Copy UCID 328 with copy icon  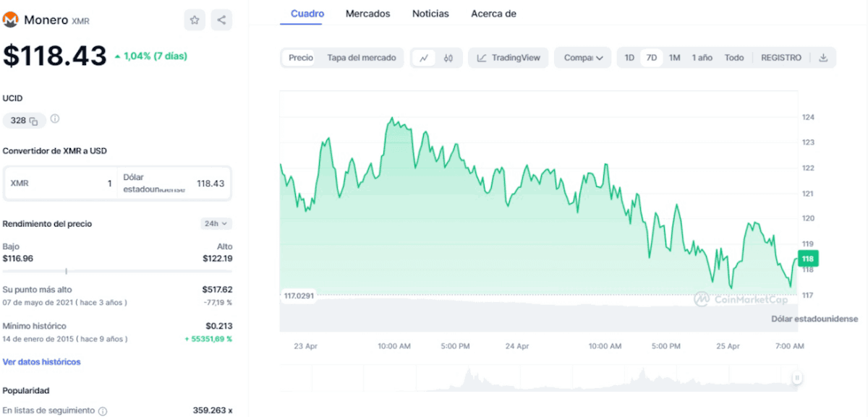pyautogui.click(x=34, y=121)
